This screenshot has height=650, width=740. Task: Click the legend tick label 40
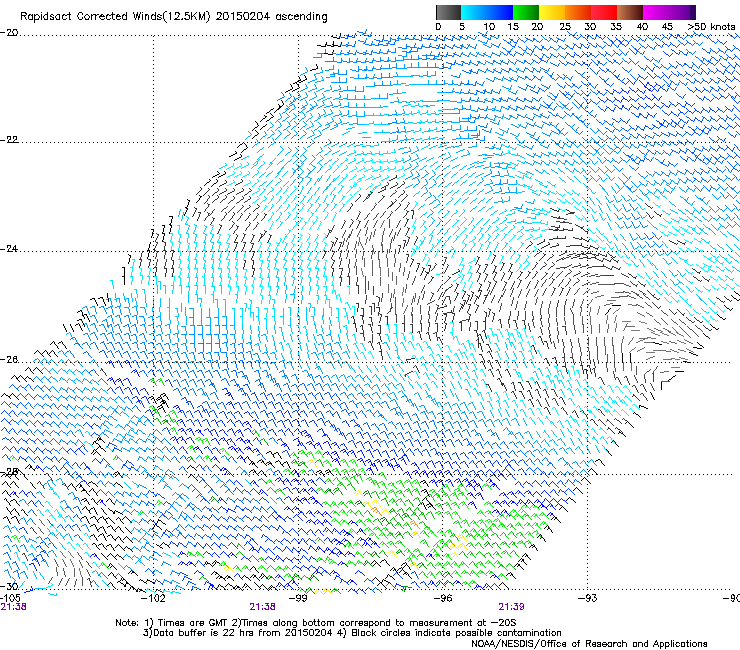point(642,27)
